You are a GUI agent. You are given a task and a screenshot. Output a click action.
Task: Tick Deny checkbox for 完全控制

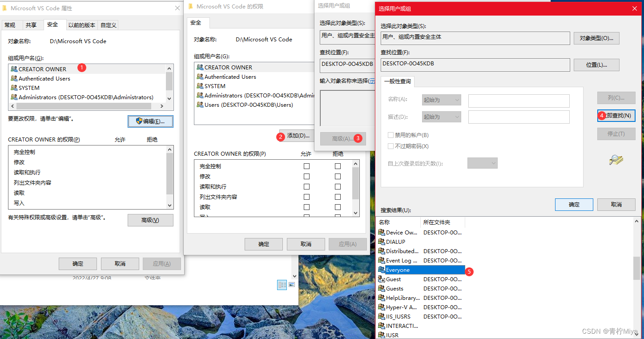pyautogui.click(x=338, y=166)
